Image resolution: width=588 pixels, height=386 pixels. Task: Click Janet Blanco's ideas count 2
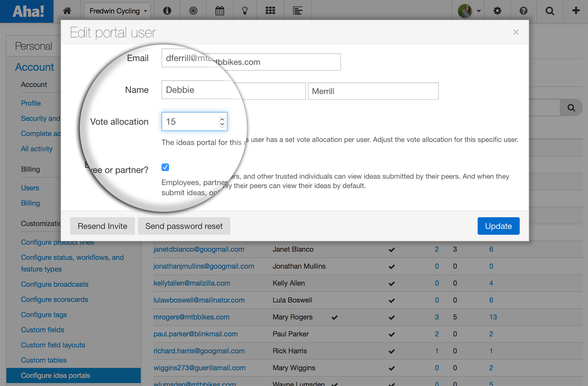pos(437,249)
